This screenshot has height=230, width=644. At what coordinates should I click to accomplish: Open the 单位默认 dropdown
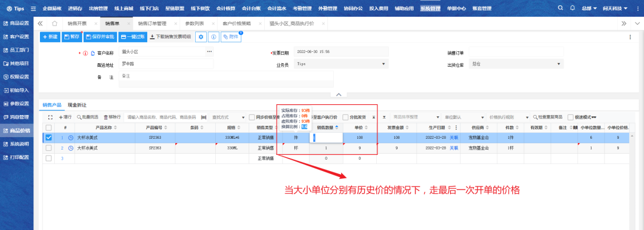[x=463, y=117]
